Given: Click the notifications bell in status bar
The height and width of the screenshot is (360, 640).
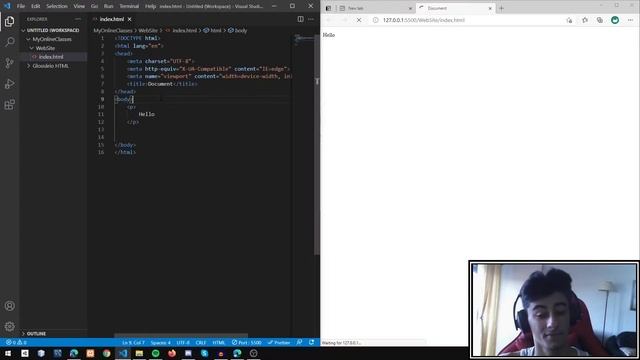Looking at the screenshot, I should click(x=311, y=342).
